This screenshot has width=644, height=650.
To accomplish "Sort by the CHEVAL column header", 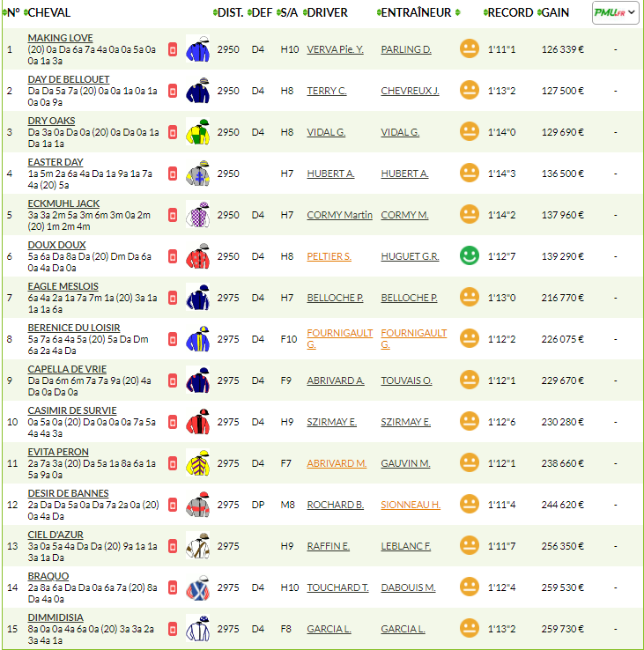I will (48, 13).
